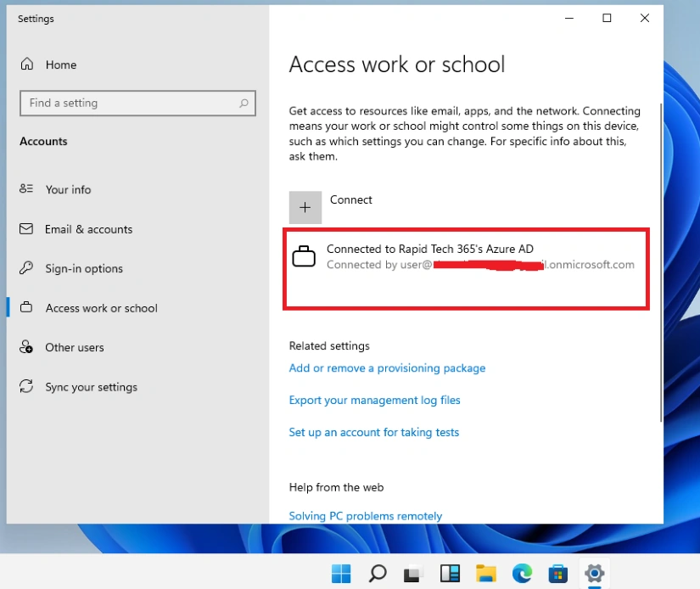Click the Settings gear on taskbar
This screenshot has width=700, height=589.
click(x=595, y=574)
